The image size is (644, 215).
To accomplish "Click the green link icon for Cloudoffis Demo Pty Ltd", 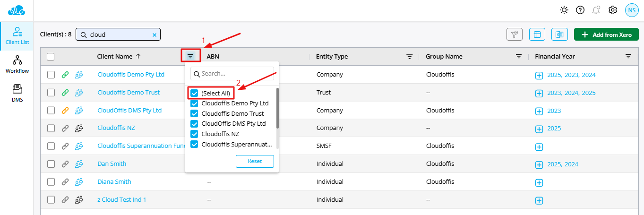I will [65, 75].
